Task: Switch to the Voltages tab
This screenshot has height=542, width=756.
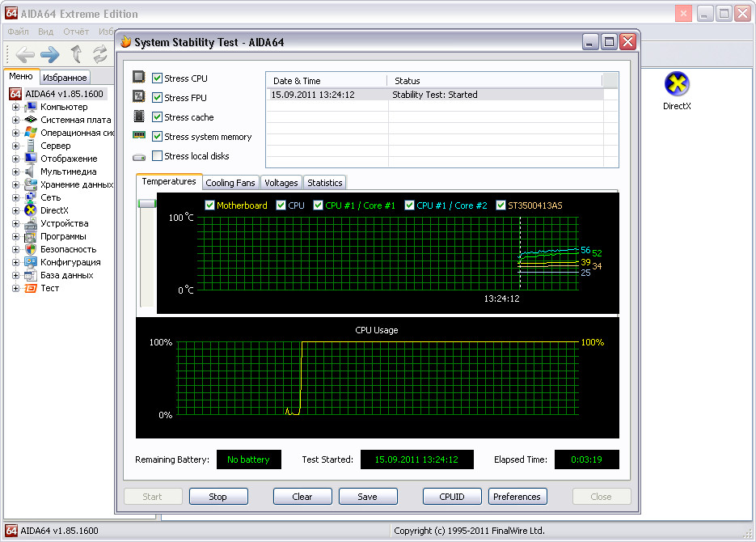Action: pyautogui.click(x=281, y=183)
